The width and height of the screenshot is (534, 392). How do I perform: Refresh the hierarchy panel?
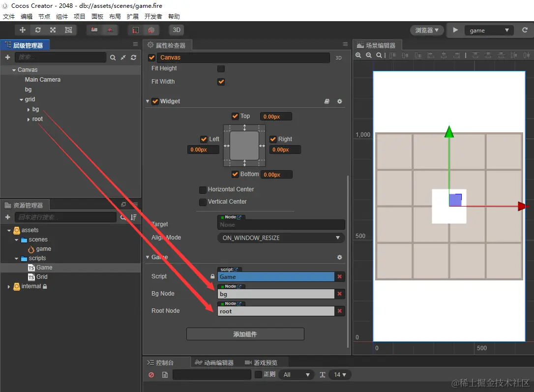pos(134,58)
